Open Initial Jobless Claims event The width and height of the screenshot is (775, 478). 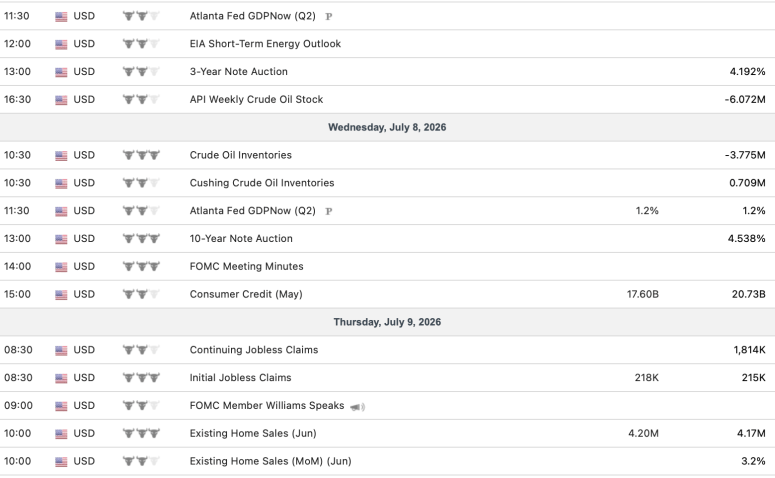tap(241, 378)
